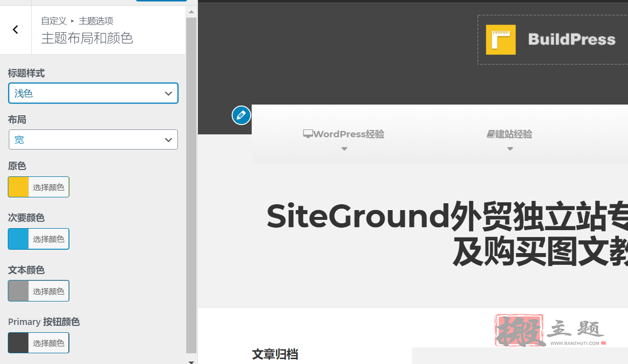Click 选择颜色 button under Primary 按钮颜色

click(x=48, y=343)
